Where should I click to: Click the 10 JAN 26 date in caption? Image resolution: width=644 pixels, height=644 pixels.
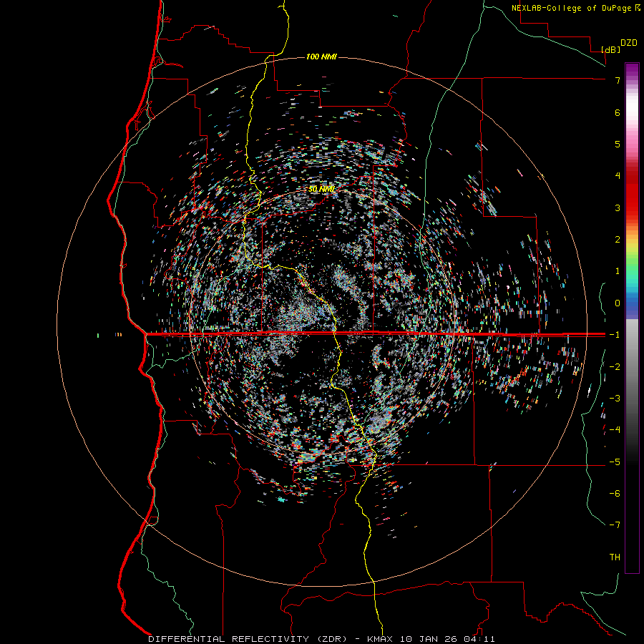pyautogui.click(x=429, y=639)
